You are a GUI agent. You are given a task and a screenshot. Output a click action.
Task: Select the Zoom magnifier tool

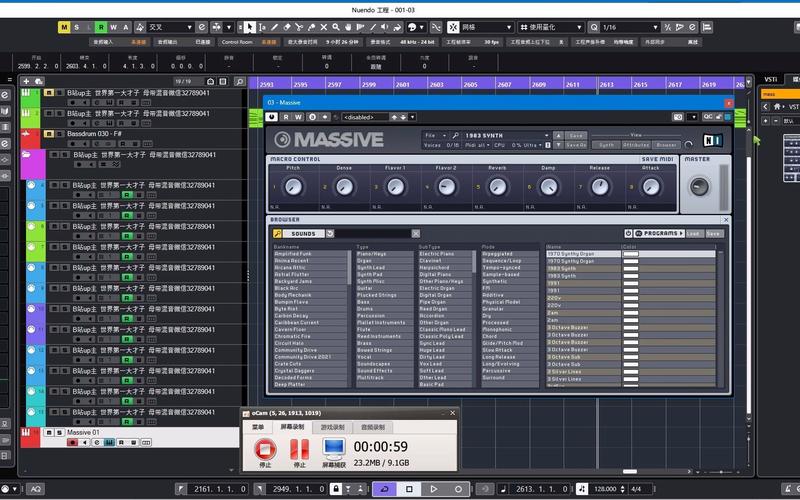click(x=336, y=27)
